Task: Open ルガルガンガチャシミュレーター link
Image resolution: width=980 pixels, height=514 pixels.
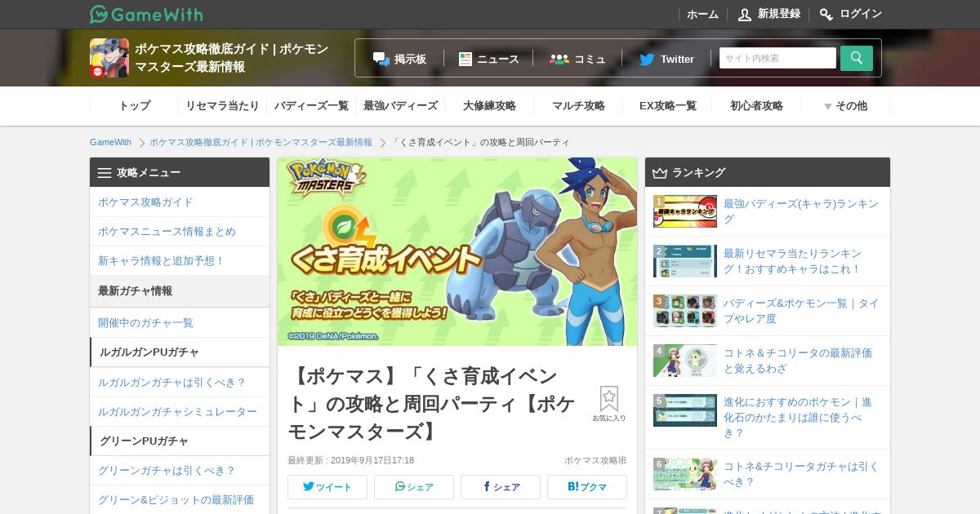Action: tap(180, 412)
